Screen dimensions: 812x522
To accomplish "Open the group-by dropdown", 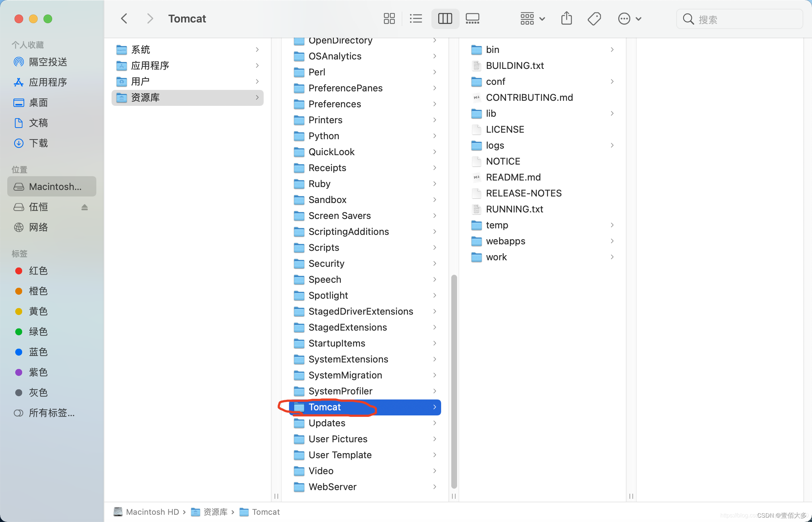I will 532,18.
